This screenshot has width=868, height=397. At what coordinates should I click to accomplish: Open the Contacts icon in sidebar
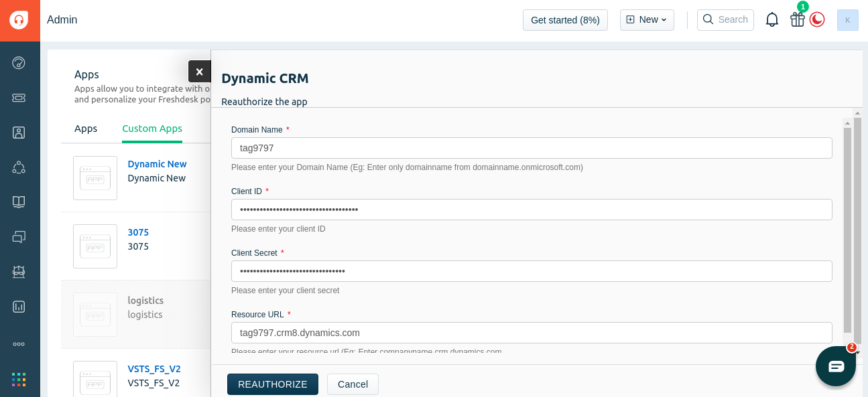pos(19,133)
